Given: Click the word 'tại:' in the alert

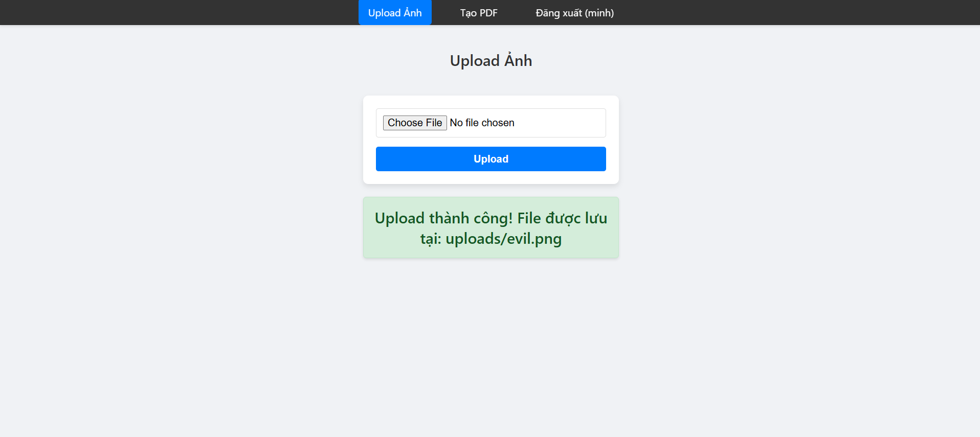Looking at the screenshot, I should [431, 239].
